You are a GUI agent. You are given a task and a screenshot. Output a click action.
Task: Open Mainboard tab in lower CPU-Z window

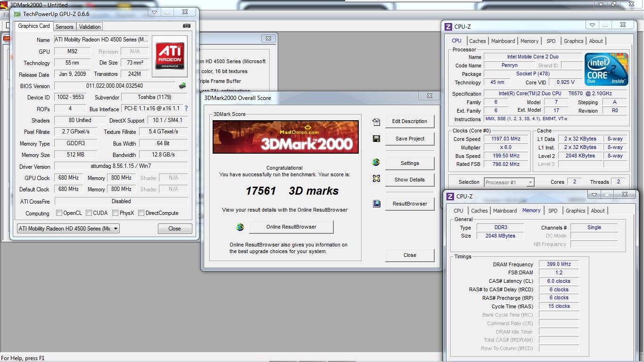(x=505, y=211)
